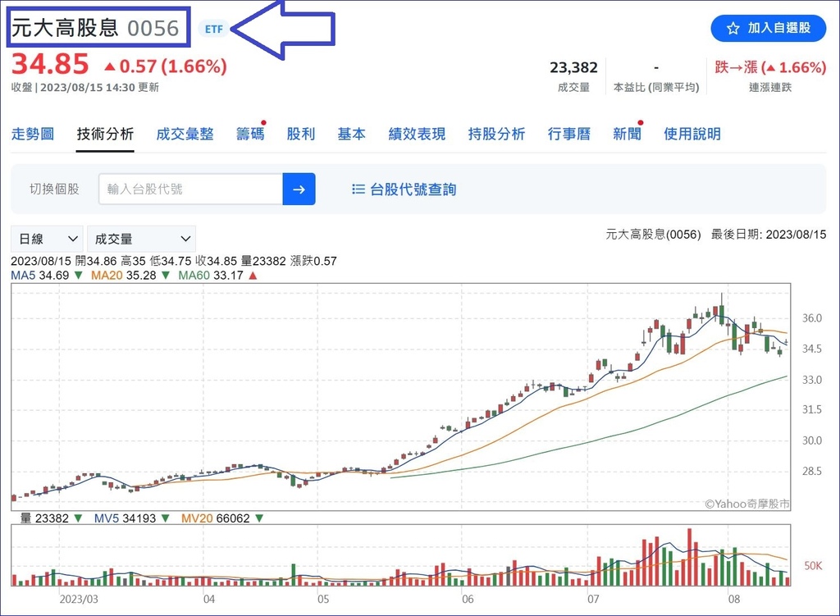
Task: Open the 成交彙整 tab
Action: [x=185, y=134]
